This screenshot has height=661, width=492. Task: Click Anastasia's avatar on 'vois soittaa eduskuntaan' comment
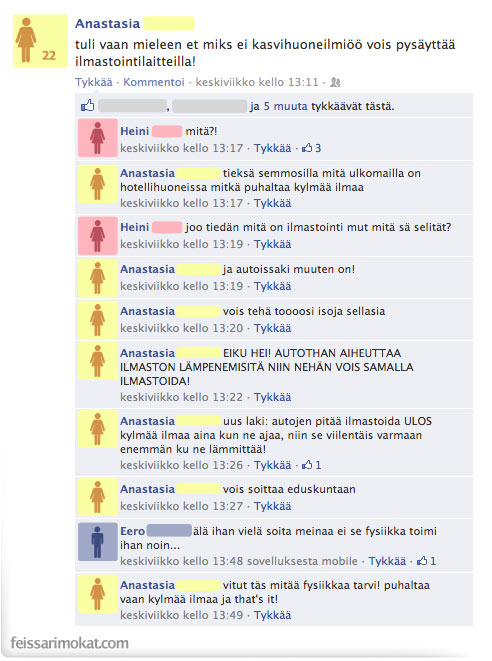pyautogui.click(x=98, y=497)
